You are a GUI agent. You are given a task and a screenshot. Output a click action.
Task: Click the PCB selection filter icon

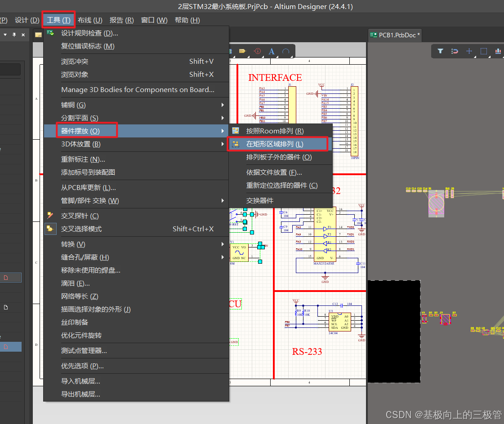pyautogui.click(x=440, y=51)
